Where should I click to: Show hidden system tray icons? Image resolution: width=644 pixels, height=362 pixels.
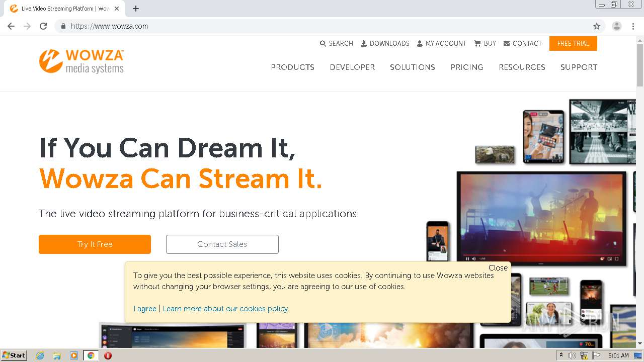(x=561, y=355)
